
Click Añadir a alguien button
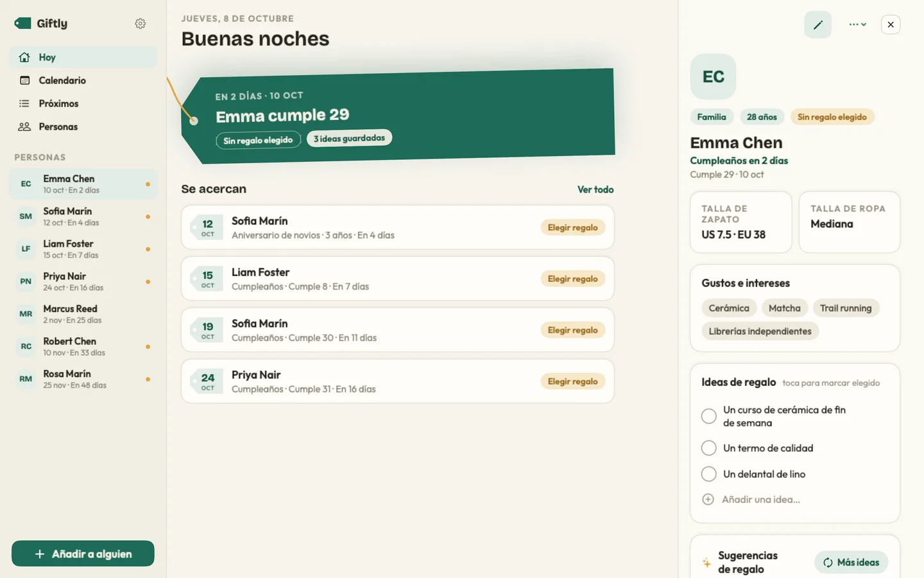[x=83, y=554]
